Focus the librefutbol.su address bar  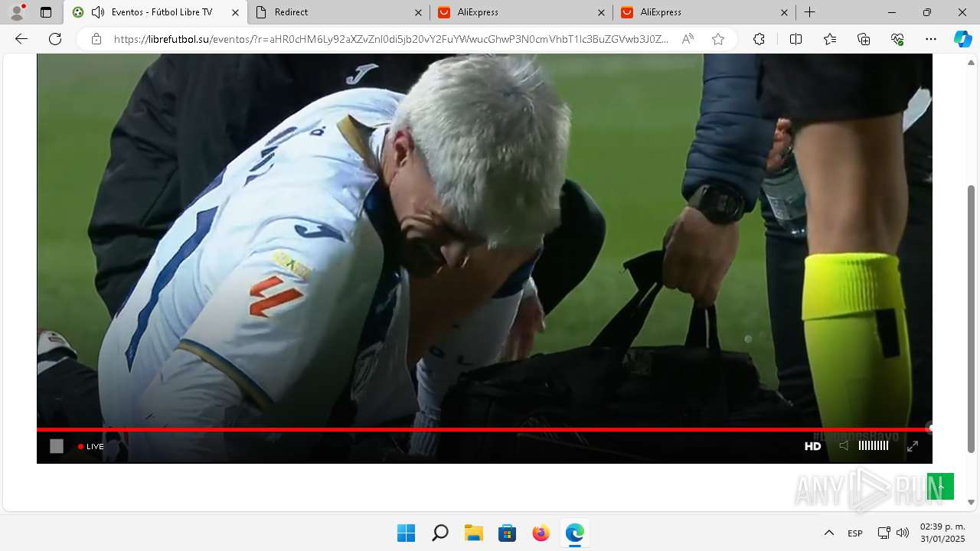click(x=390, y=39)
